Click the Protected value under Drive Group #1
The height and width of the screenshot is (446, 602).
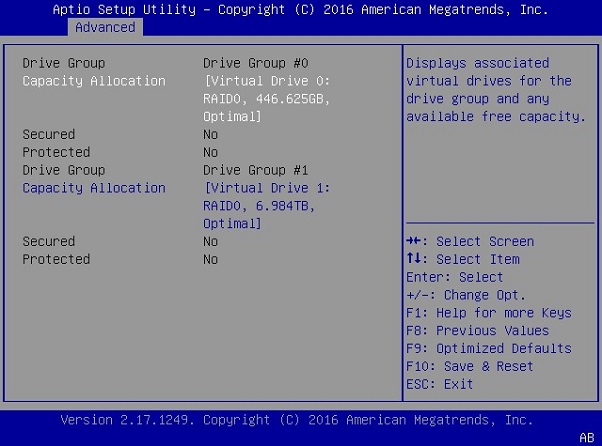click(x=211, y=259)
